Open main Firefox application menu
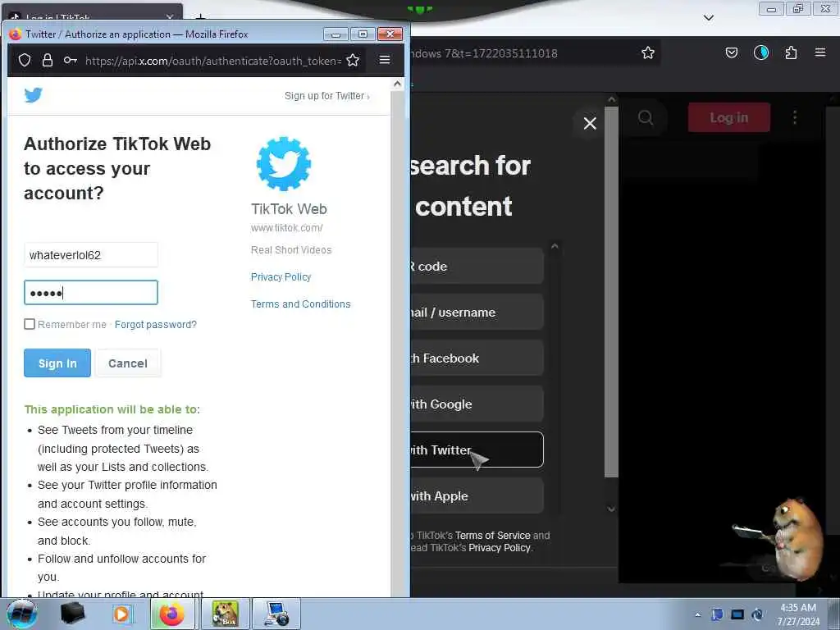This screenshot has height=630, width=840. (x=820, y=52)
